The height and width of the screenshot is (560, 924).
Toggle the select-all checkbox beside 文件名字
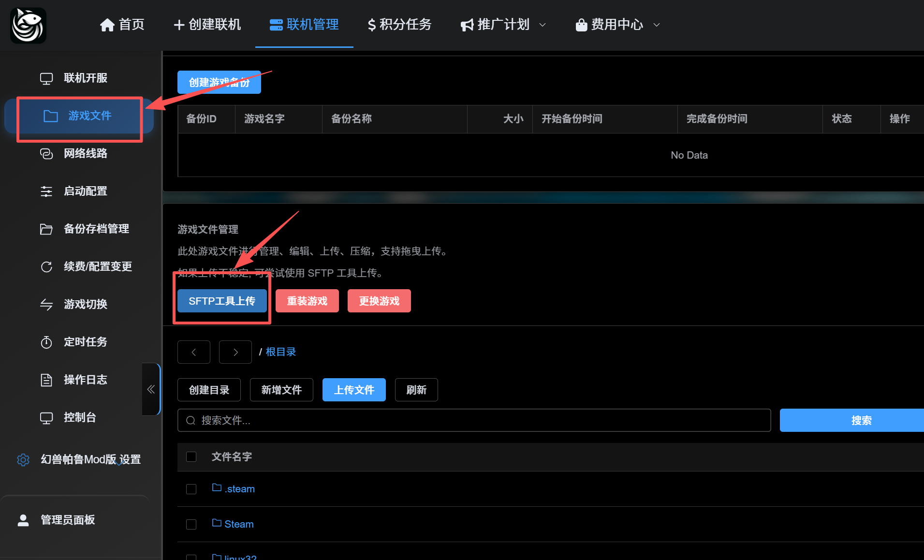(191, 457)
